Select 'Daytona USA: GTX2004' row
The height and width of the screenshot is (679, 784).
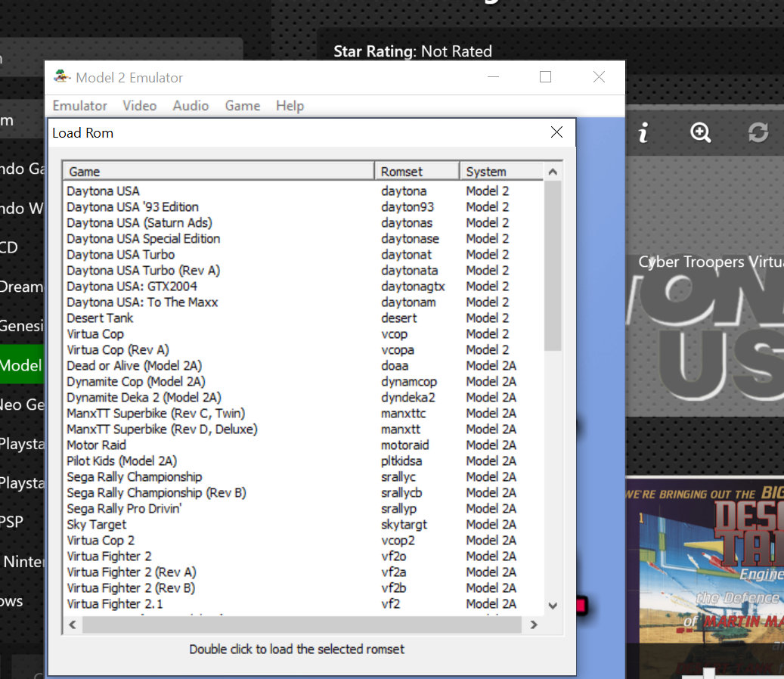(303, 287)
